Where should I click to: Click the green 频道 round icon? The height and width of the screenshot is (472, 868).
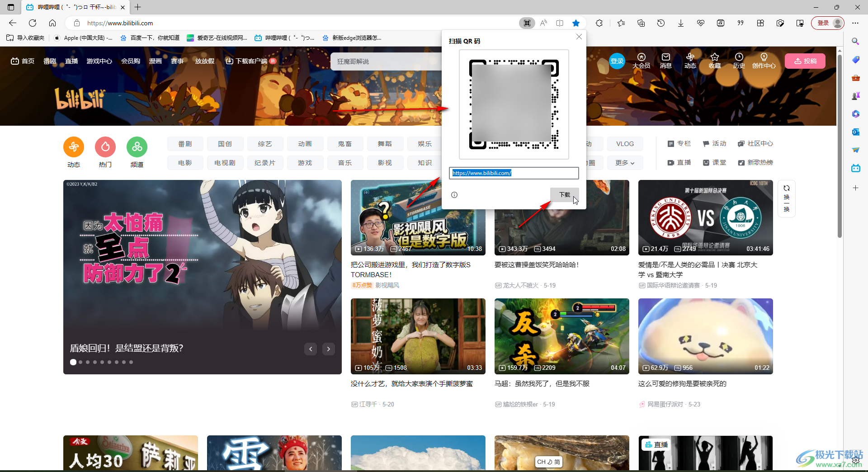tap(137, 147)
